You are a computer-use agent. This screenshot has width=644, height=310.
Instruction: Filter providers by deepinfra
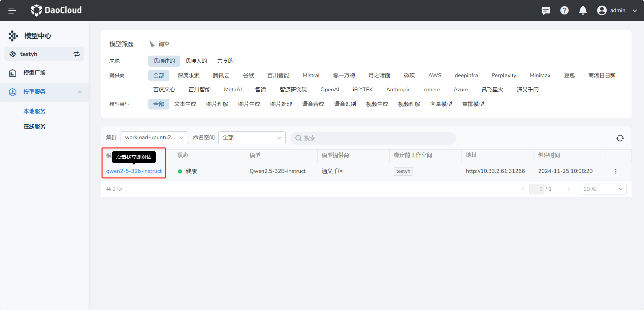coord(466,75)
